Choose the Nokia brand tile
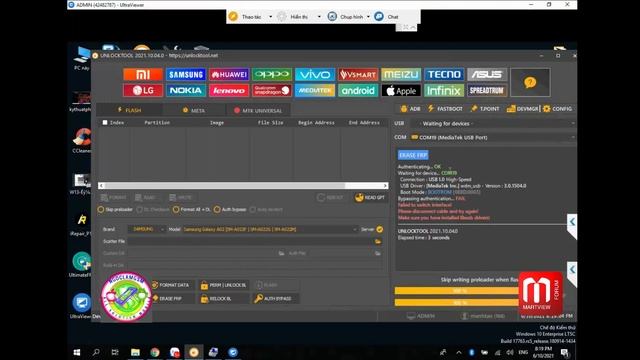The image size is (640, 360). coord(186,90)
